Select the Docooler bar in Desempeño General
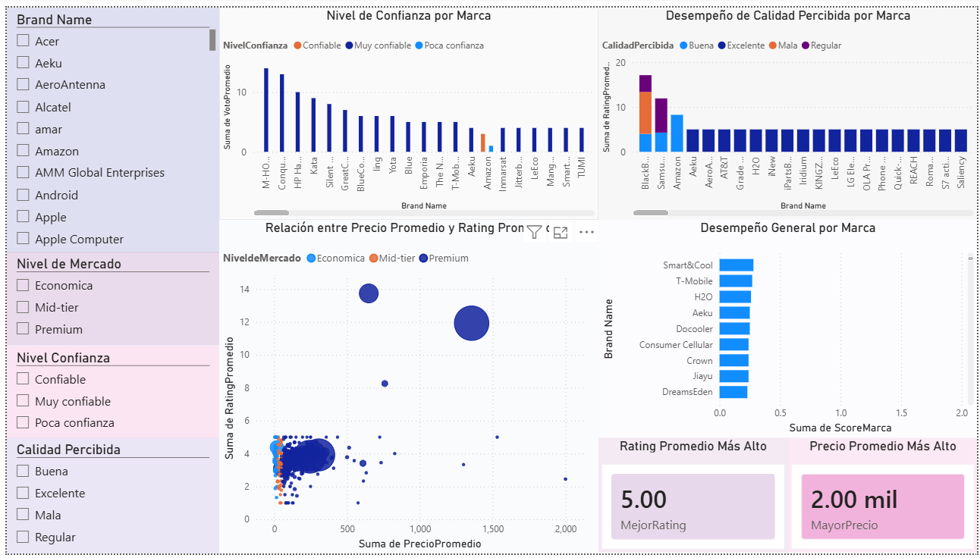 (x=734, y=328)
